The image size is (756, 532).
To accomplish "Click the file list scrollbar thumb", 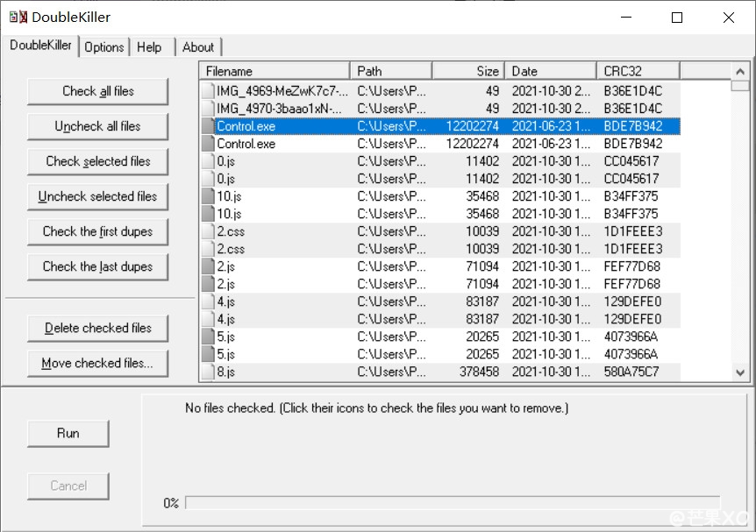I will (740, 86).
